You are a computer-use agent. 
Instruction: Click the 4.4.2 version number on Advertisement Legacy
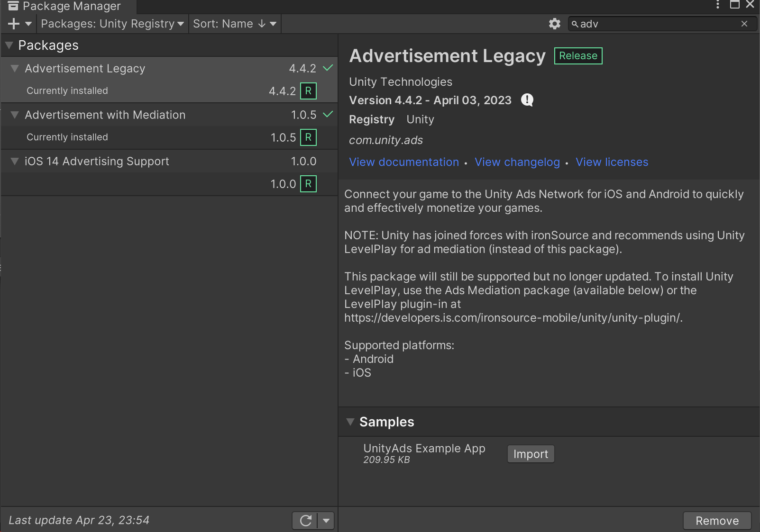[302, 68]
